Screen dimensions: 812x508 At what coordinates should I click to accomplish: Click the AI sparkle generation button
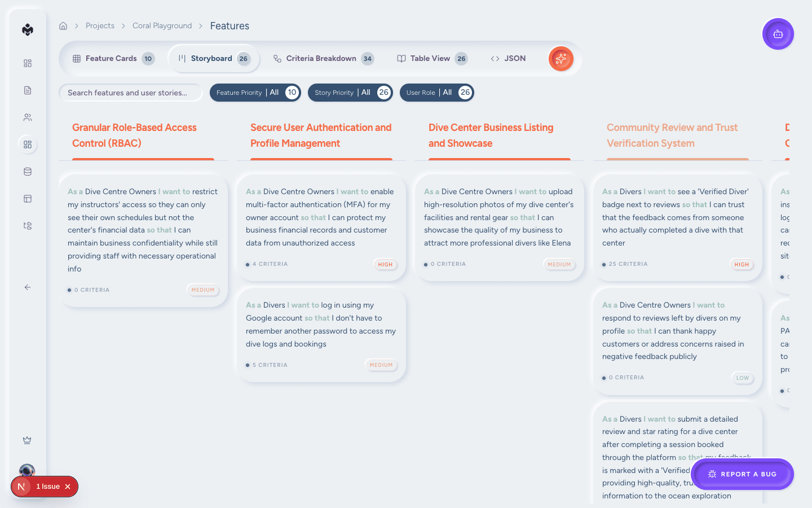pyautogui.click(x=561, y=58)
